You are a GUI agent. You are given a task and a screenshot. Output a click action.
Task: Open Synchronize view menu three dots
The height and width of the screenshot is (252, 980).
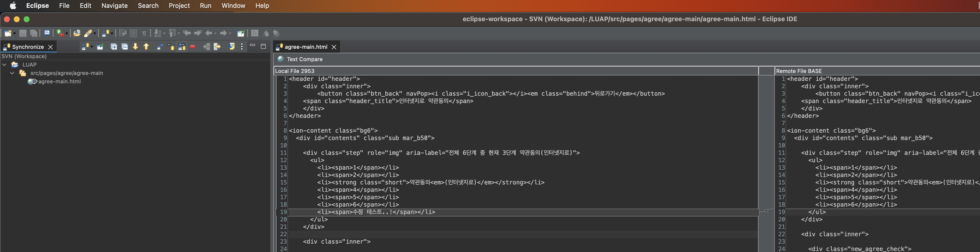(242, 47)
